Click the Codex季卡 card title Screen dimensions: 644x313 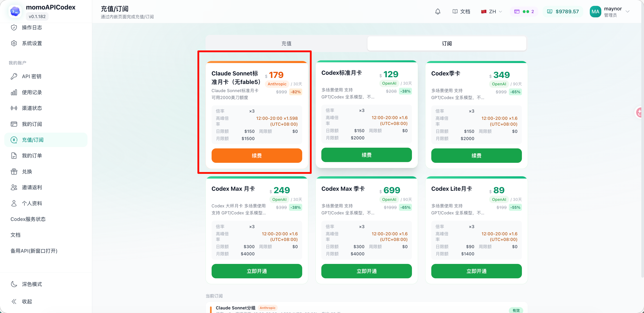click(445, 73)
